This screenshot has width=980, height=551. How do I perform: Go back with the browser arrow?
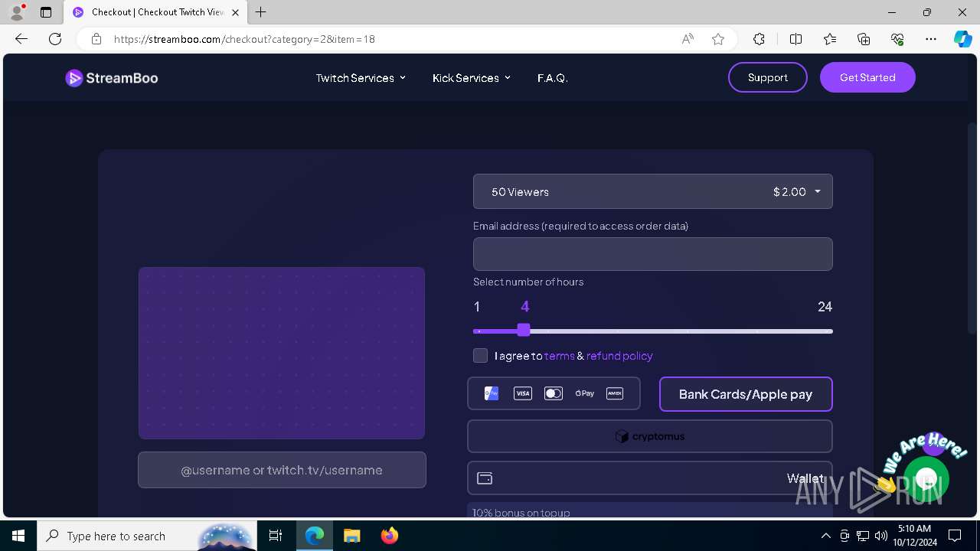pyautogui.click(x=21, y=39)
